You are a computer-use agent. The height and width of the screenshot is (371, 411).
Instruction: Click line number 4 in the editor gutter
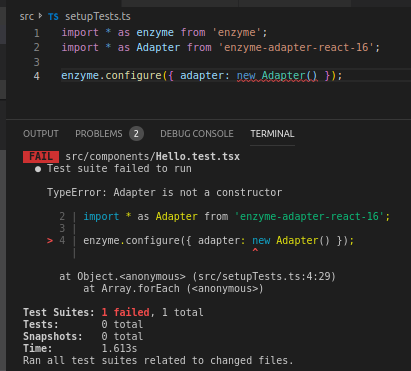pos(37,76)
